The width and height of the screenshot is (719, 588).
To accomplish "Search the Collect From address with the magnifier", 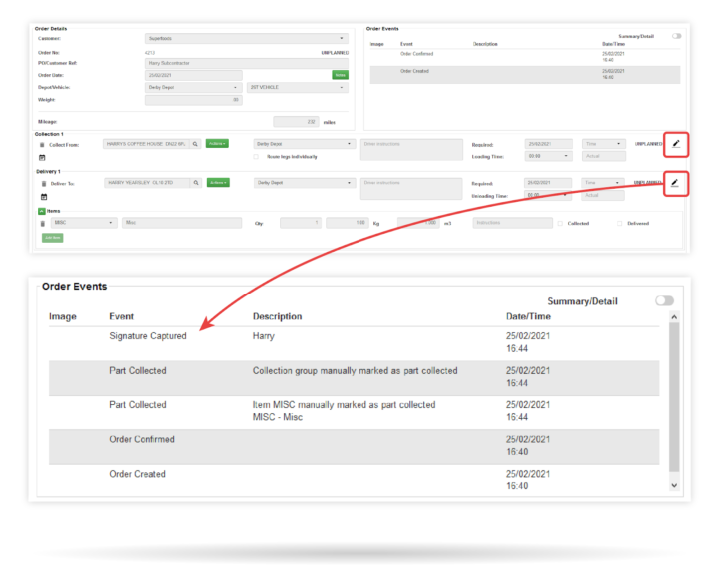I will click(x=195, y=144).
